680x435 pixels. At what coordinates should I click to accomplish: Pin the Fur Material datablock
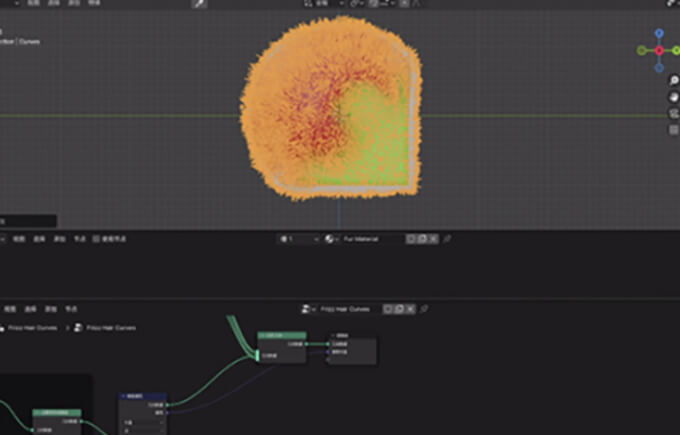(448, 239)
